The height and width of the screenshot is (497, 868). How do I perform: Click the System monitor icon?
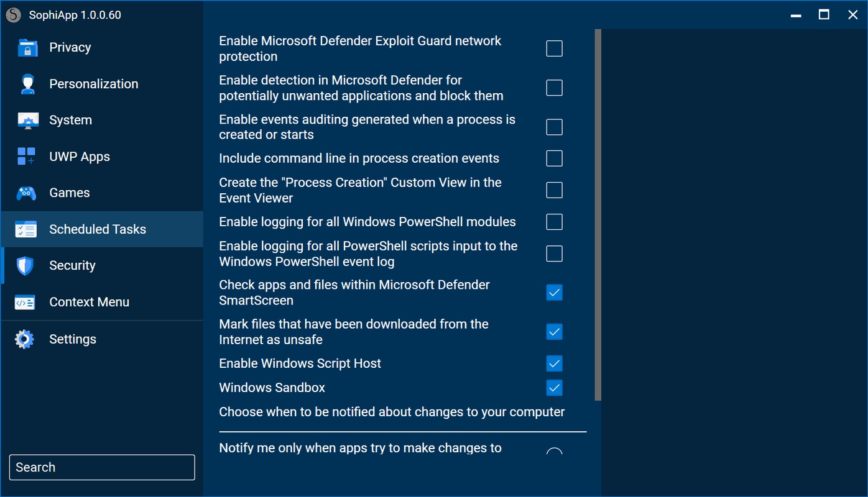[27, 121]
